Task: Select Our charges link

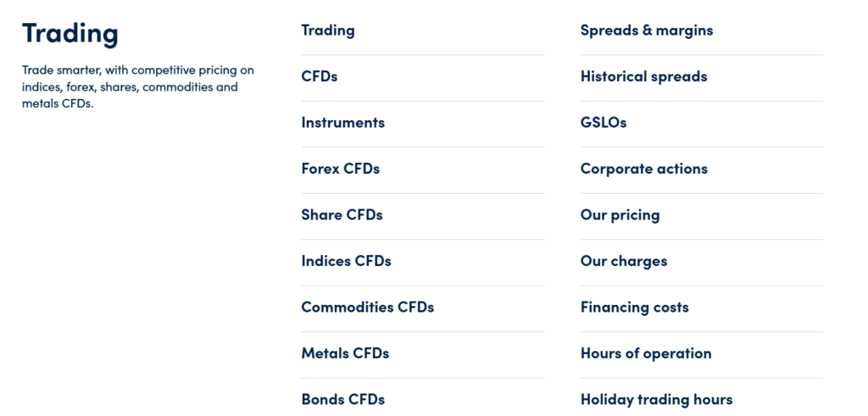Action: click(624, 261)
